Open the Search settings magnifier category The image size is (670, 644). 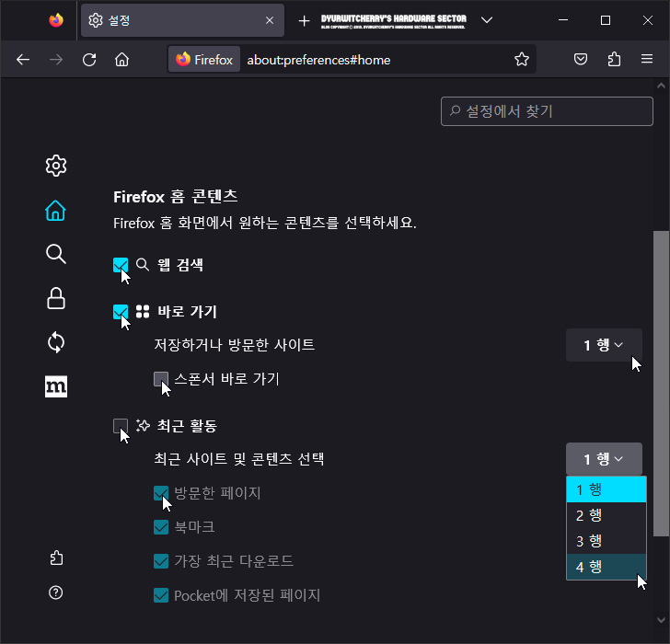(56, 254)
